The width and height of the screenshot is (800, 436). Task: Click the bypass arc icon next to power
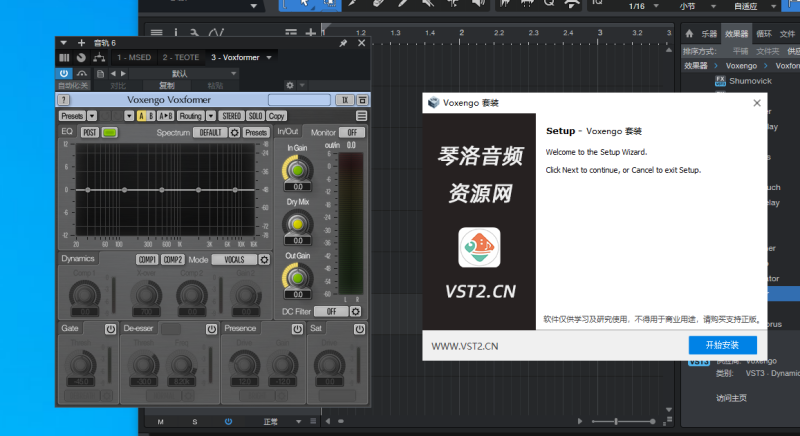click(x=82, y=73)
